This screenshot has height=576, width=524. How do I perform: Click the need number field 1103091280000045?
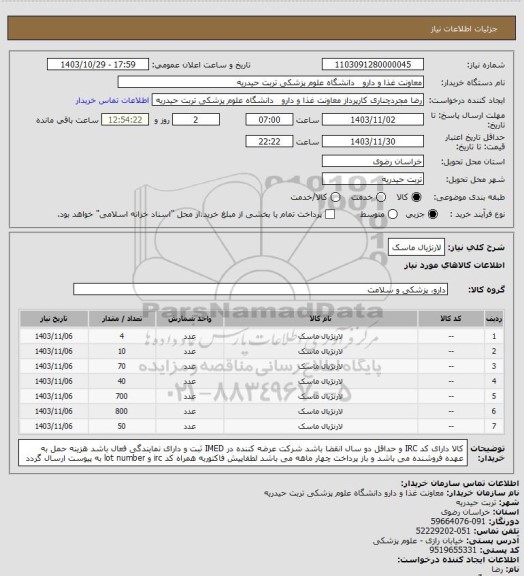(373, 64)
